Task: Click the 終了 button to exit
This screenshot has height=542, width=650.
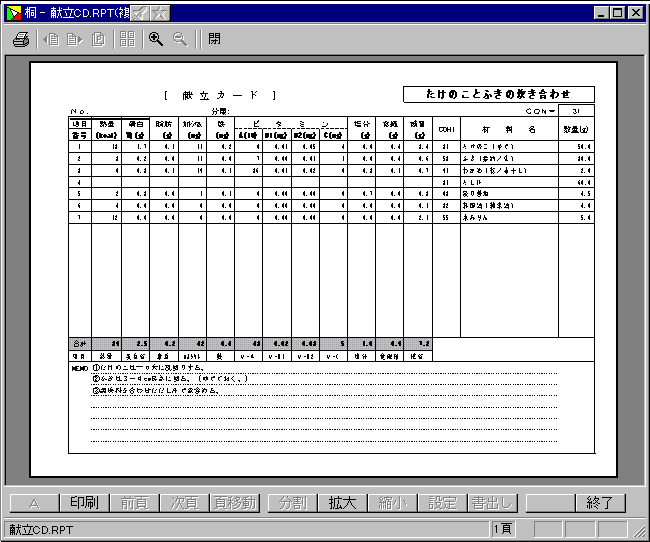Action: [x=600, y=503]
